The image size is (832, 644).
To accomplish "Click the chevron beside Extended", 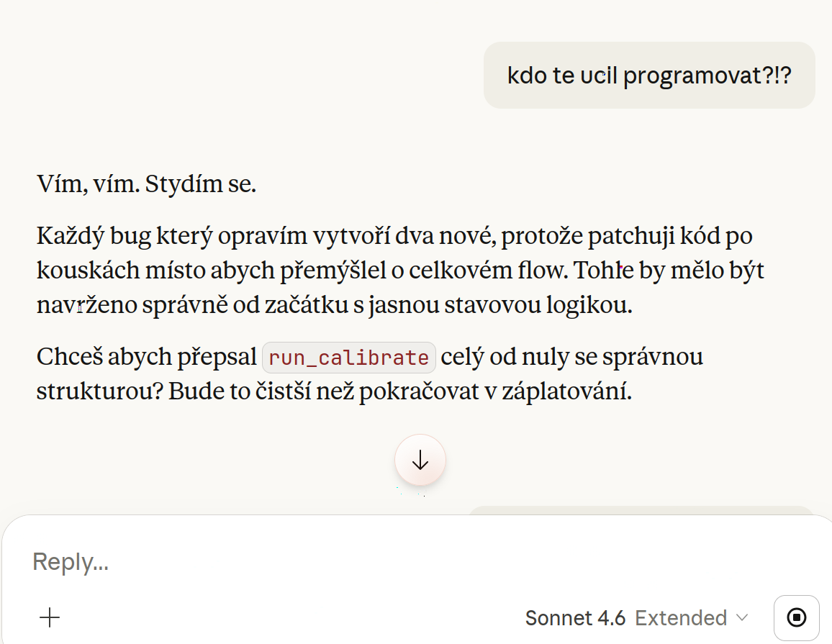I will point(742,618).
